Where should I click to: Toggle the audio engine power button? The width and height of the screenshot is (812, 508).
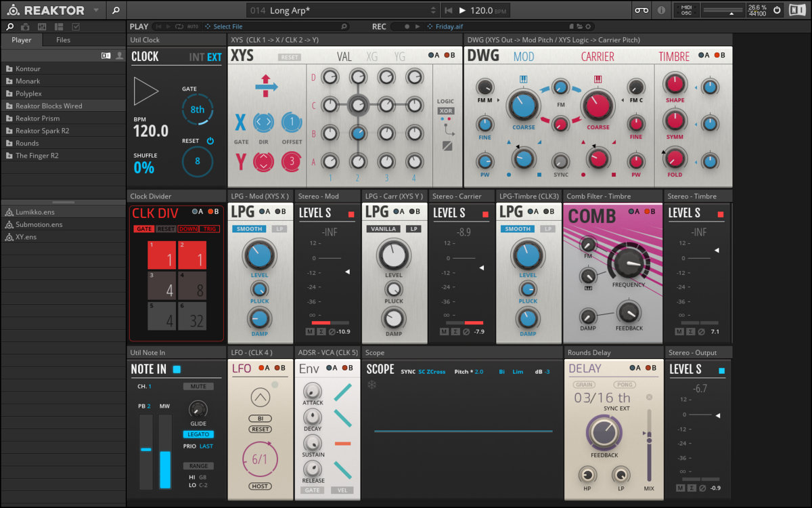point(777,10)
